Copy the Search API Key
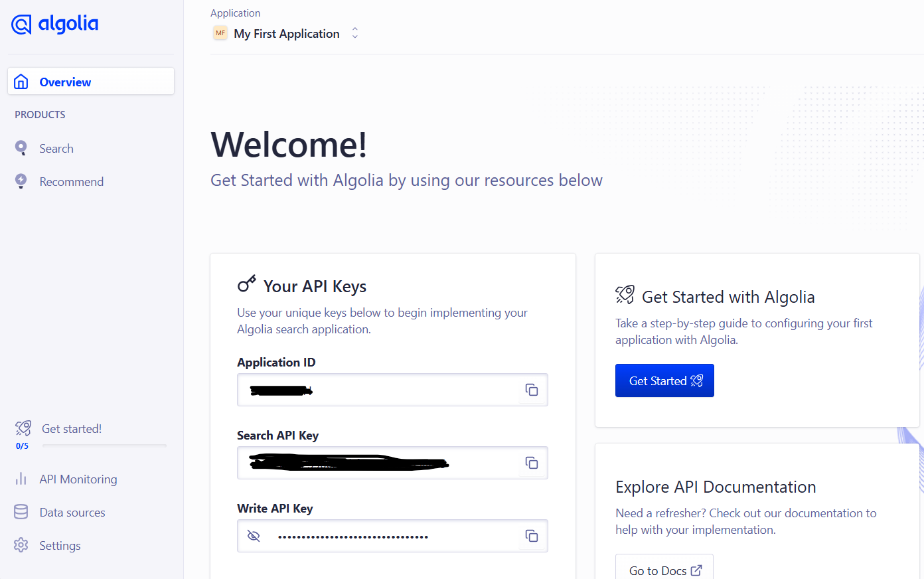 [x=532, y=463]
